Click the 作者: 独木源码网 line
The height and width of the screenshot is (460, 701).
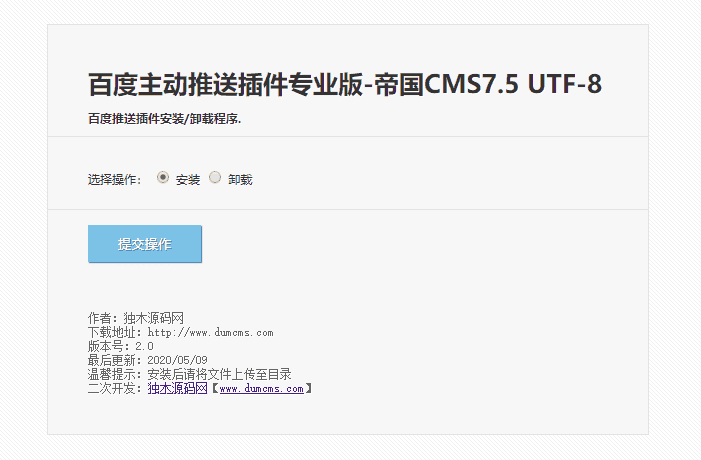136,318
